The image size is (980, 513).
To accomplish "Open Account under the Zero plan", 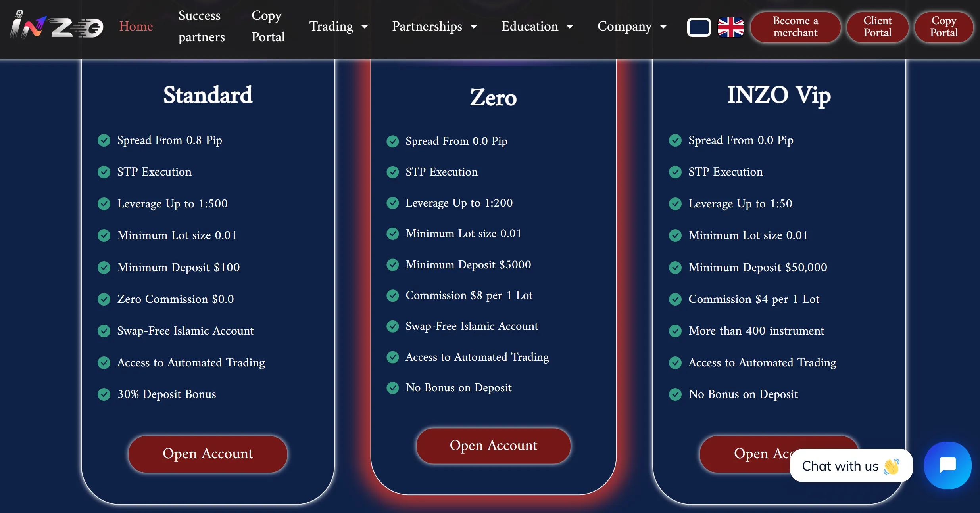I will pyautogui.click(x=493, y=446).
